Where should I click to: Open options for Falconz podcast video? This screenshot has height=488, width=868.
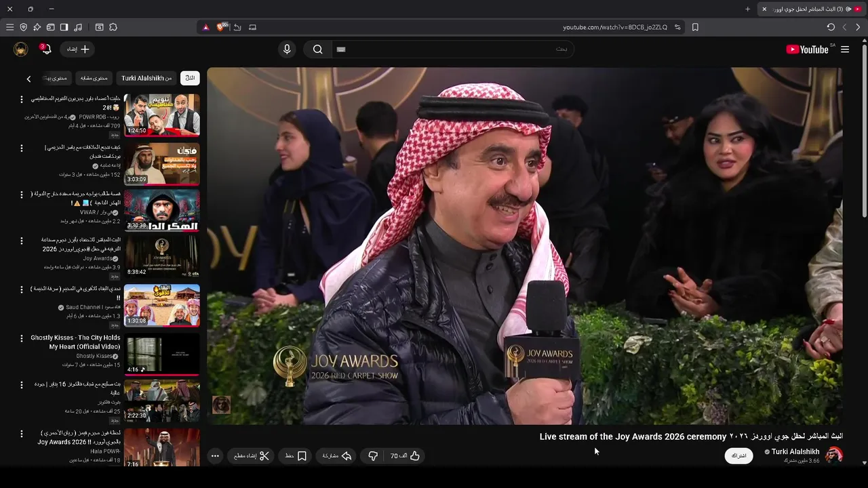coord(21,385)
